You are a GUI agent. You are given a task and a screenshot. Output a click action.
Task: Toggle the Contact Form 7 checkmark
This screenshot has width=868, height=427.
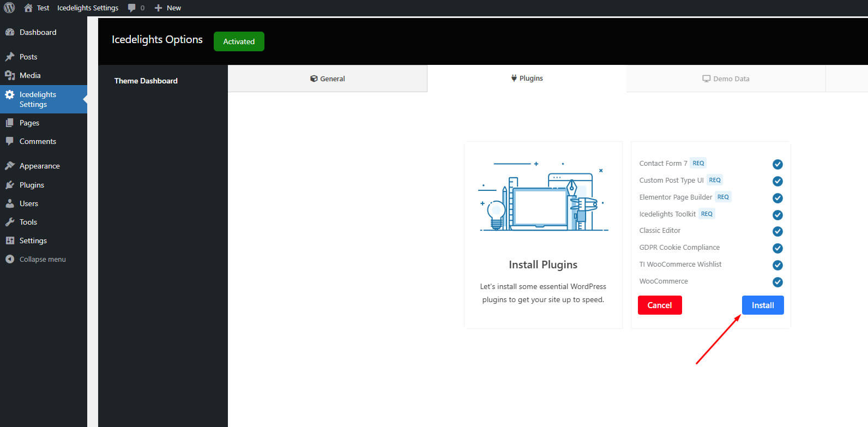[x=777, y=164]
